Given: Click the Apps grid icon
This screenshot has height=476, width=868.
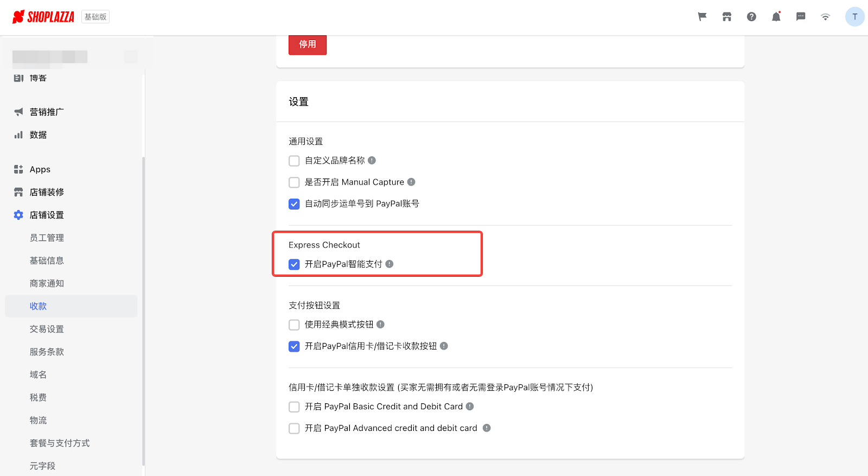Looking at the screenshot, I should [x=18, y=169].
